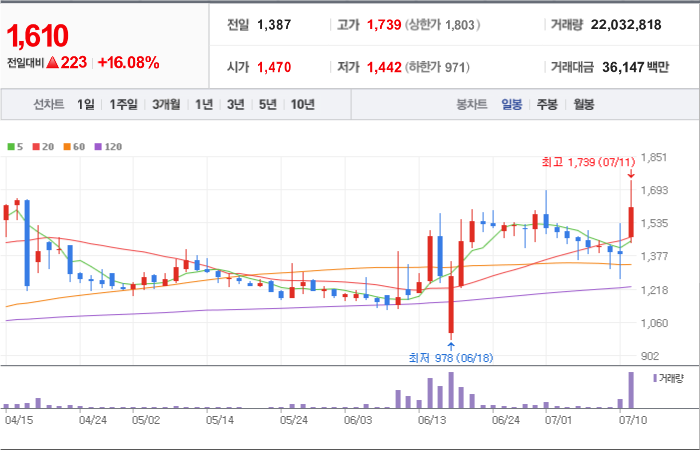This screenshot has width=700, height=450.
Task: Click the 상한가 1,803 text
Action: (442, 25)
